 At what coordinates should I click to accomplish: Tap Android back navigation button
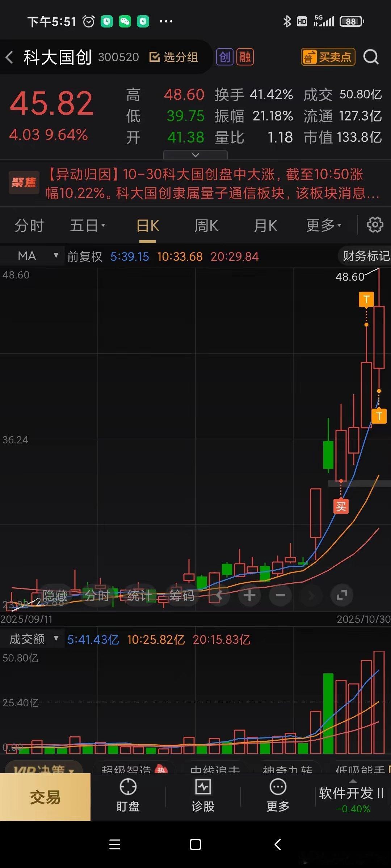278,844
